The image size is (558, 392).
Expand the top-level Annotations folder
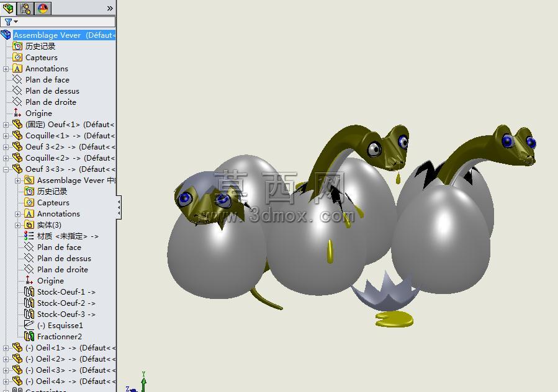tap(6, 69)
